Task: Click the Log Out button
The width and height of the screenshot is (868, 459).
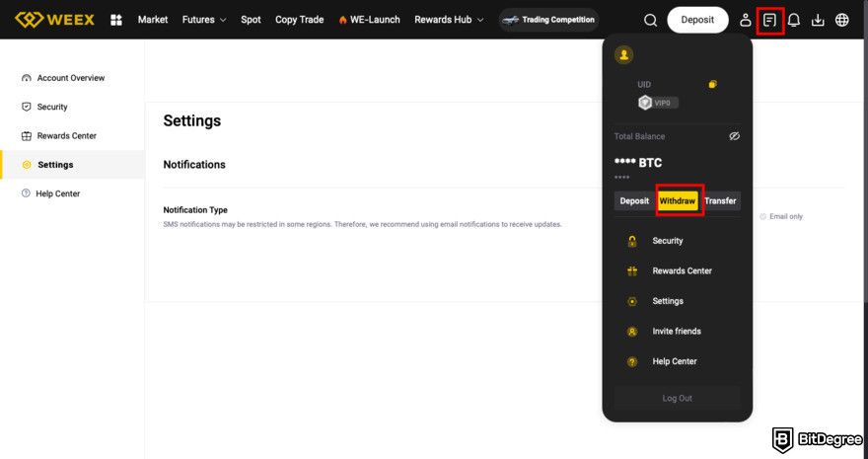Action: point(677,398)
